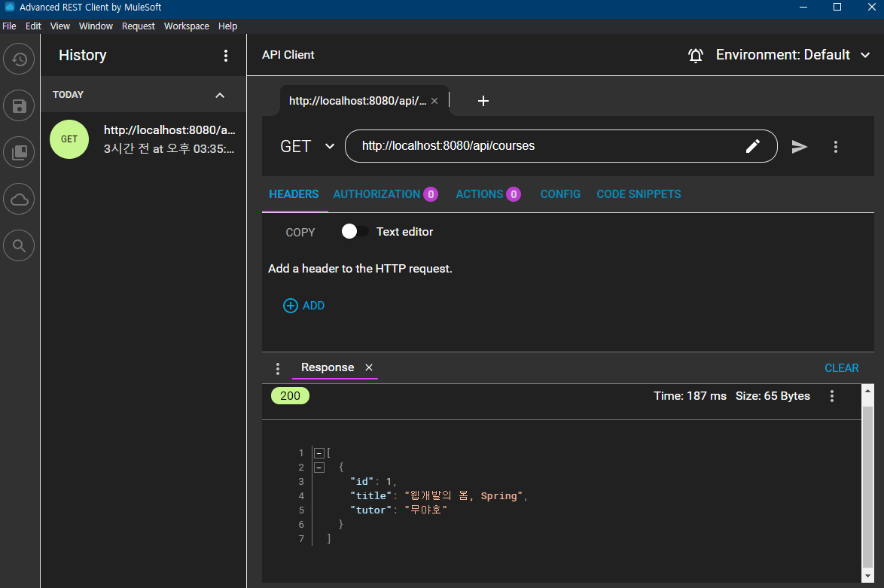The image size is (884, 588).
Task: Open the Workspace menu
Action: tap(187, 26)
